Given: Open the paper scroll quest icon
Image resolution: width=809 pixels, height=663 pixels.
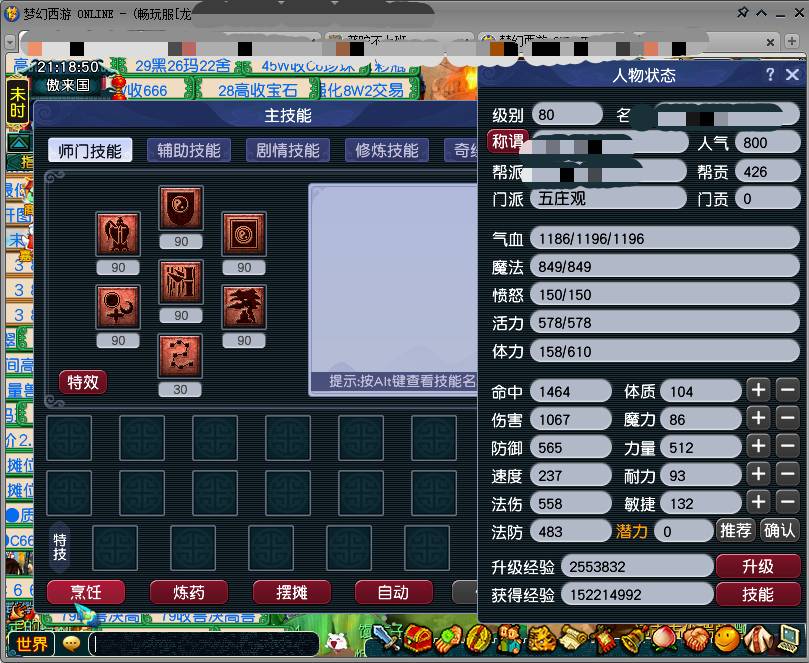Looking at the screenshot, I should pos(573,638).
